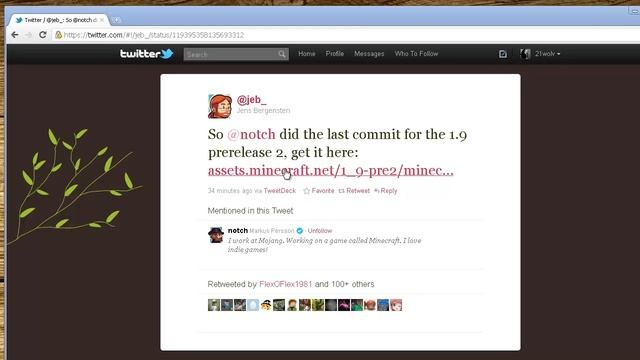Open Messages in Twitter nav
This screenshot has width=640, height=360.
[369, 54]
